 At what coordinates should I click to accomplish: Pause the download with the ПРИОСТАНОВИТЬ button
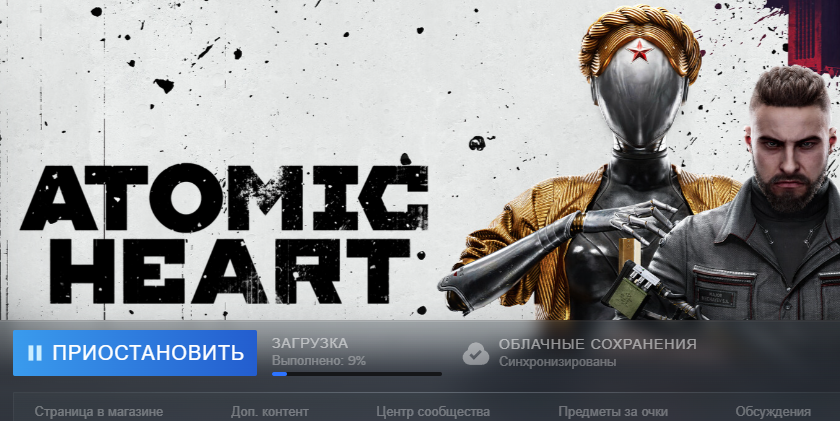(135, 353)
